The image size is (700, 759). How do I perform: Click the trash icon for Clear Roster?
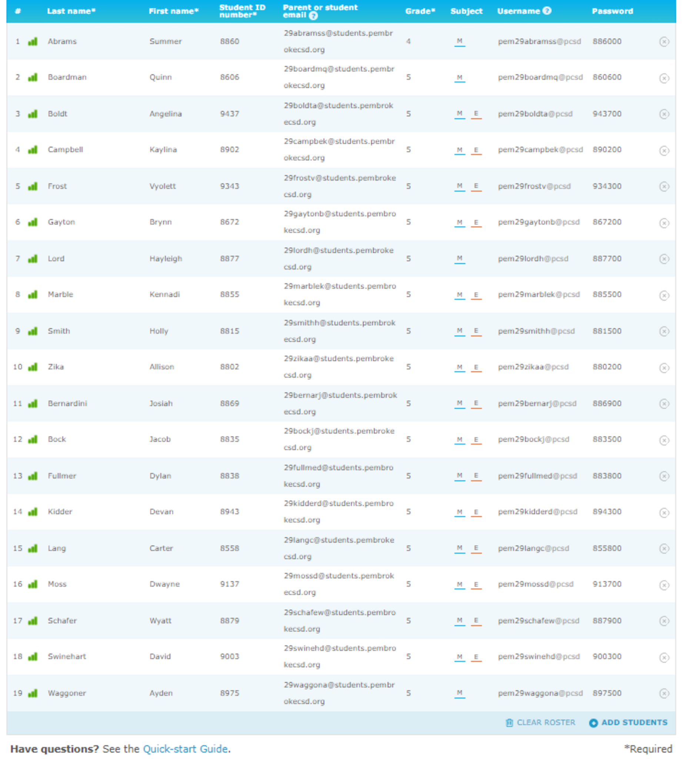509,723
